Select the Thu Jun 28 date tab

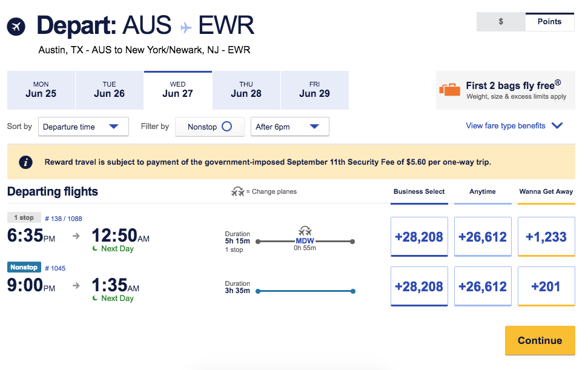pos(246,90)
